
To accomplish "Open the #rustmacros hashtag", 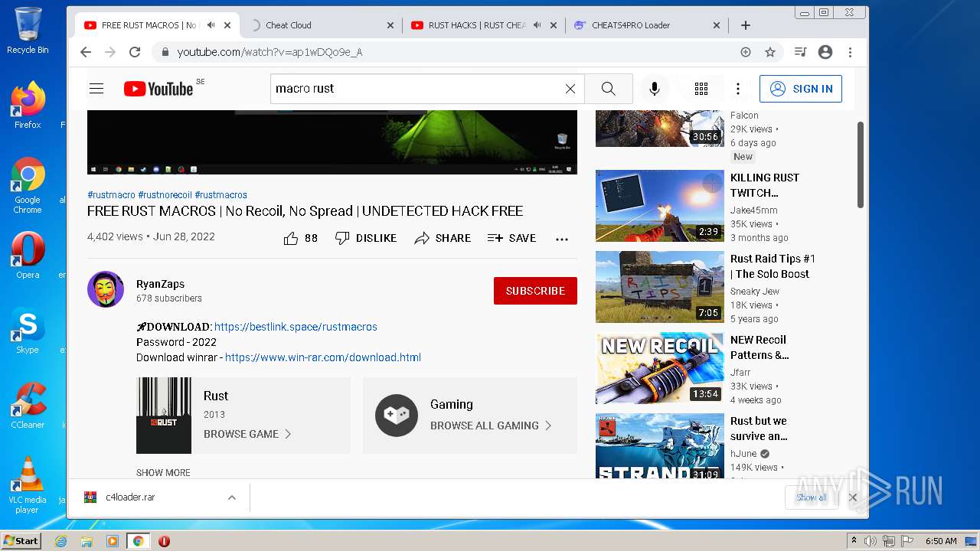I will click(220, 195).
